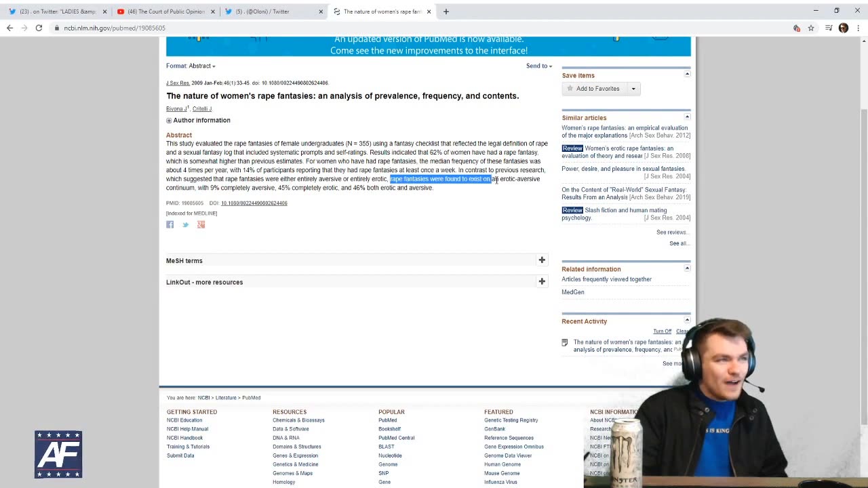Open Chrome profile avatar
This screenshot has height=488, width=868.
[844, 28]
